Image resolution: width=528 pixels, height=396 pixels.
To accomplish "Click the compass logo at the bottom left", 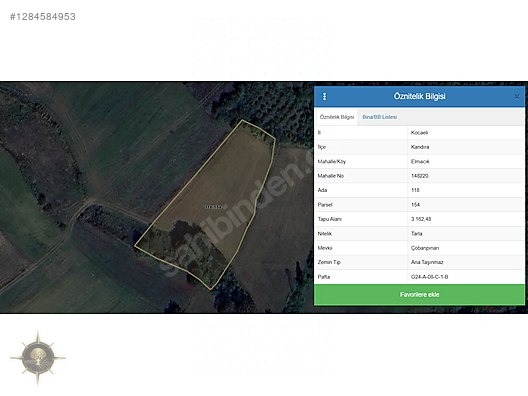I will click(x=38, y=358).
